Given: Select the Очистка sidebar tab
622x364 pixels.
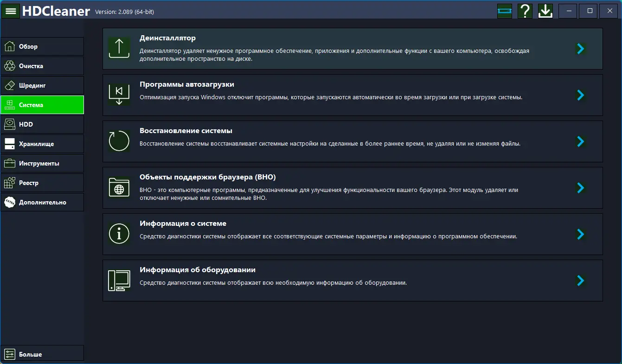Looking at the screenshot, I should 42,66.
